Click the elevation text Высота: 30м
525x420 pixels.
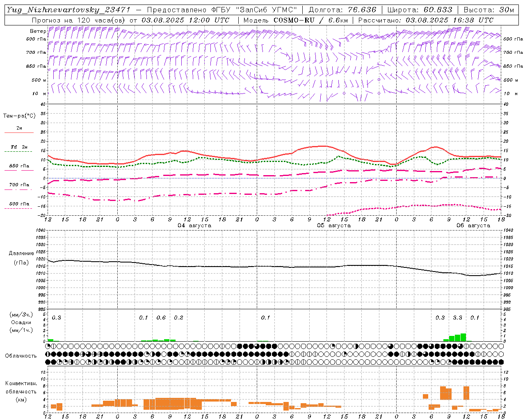click(488, 10)
